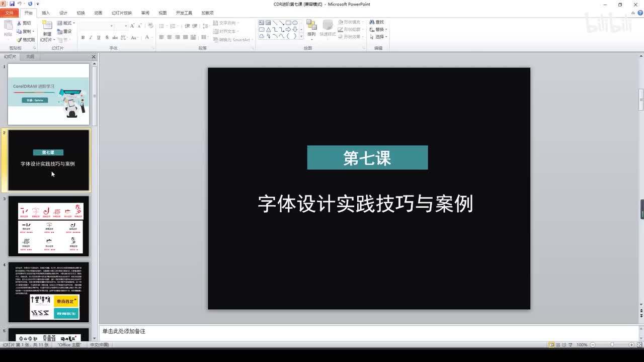Open the font size dropdown

click(x=126, y=26)
